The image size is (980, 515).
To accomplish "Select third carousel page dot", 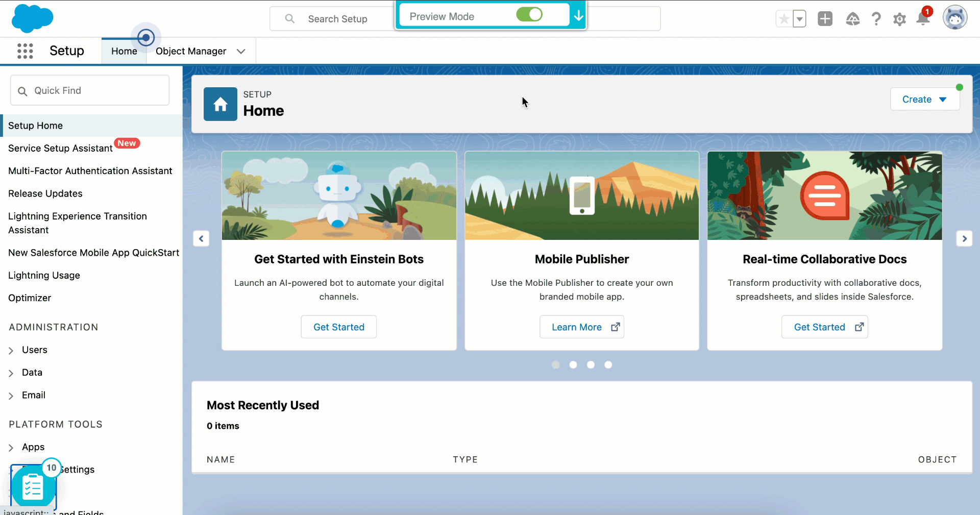I will pos(591,364).
